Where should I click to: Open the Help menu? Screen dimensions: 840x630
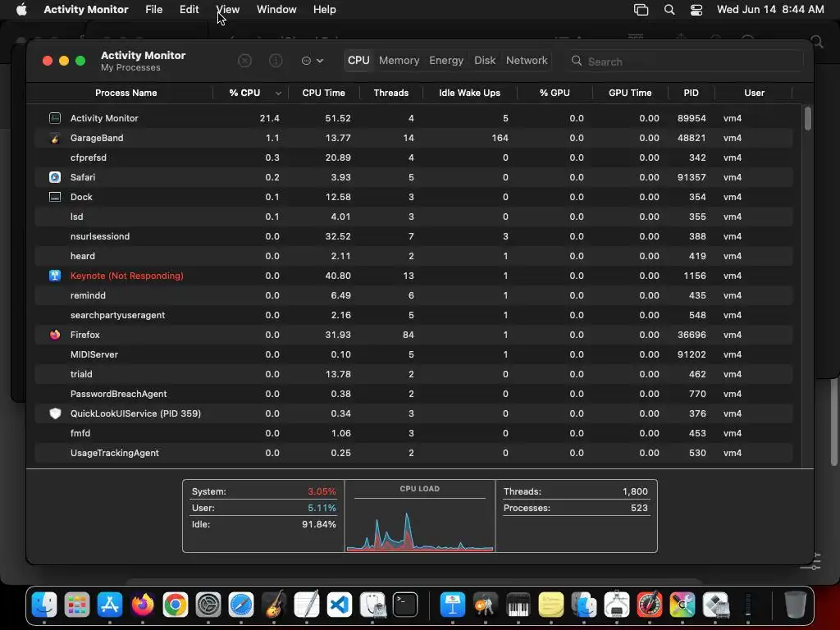(x=325, y=10)
